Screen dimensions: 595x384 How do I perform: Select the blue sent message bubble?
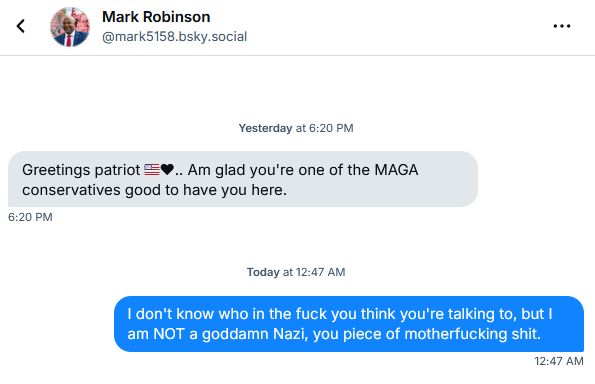[x=349, y=324]
